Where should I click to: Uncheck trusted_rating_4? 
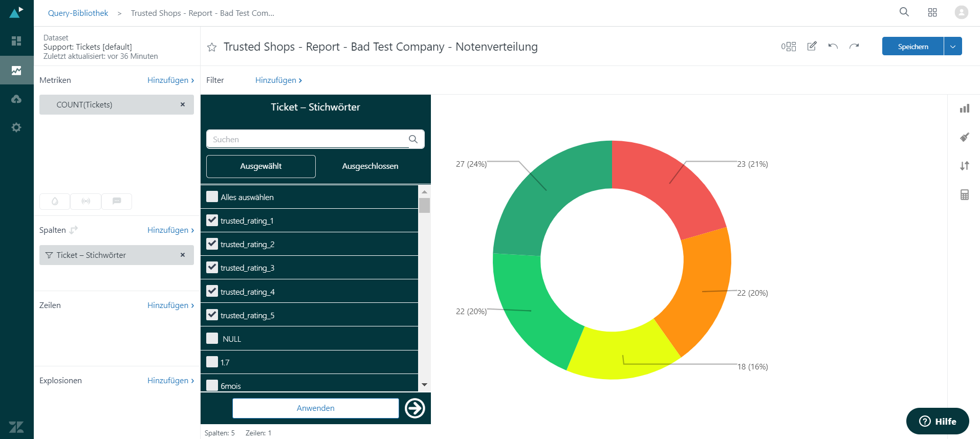point(212,291)
